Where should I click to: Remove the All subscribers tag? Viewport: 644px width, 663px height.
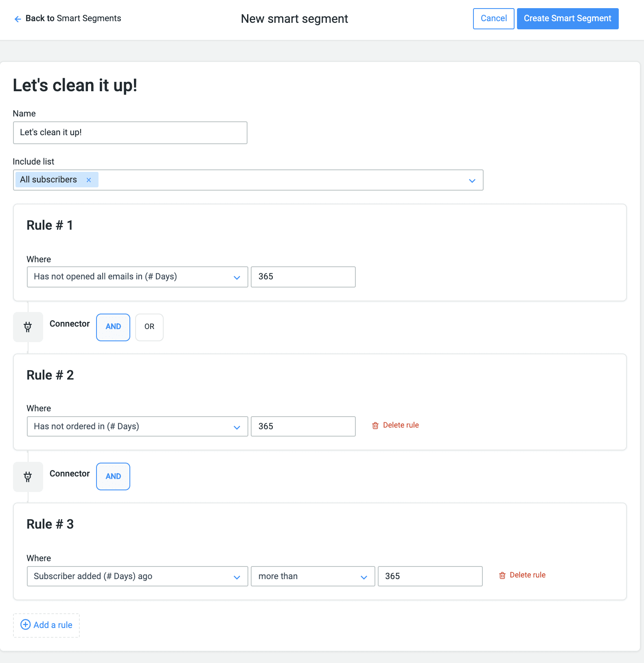[x=89, y=180]
